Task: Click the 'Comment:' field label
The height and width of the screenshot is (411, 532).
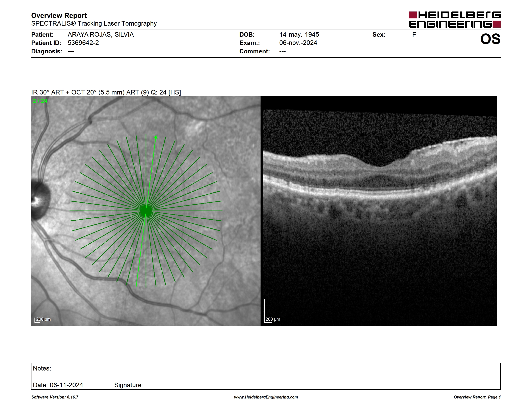Action: (x=255, y=51)
